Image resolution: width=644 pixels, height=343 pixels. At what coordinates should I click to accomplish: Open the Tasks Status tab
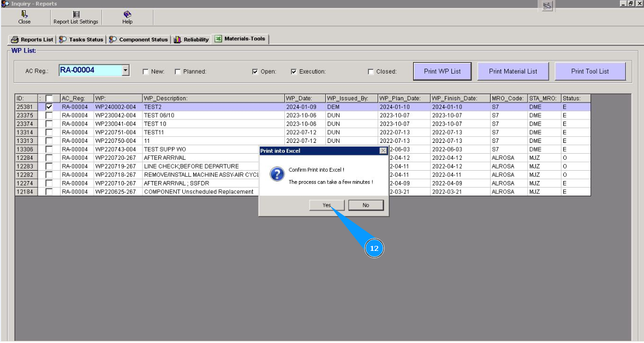click(x=81, y=40)
